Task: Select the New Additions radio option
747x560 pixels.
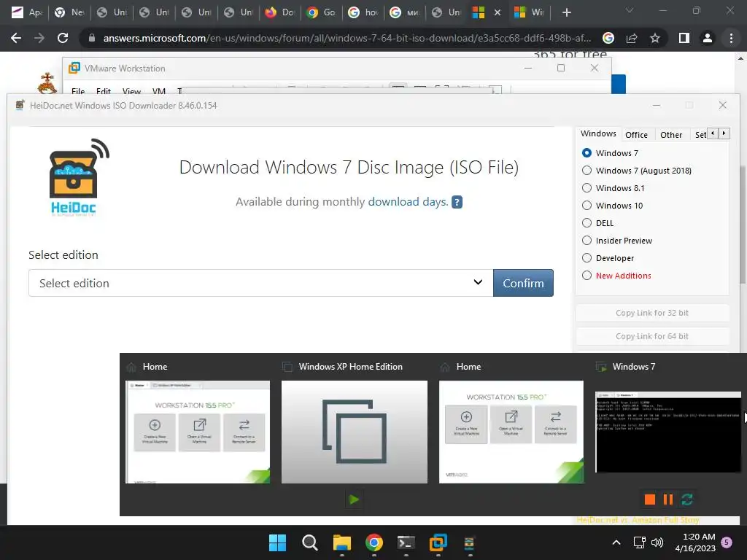Action: [x=587, y=276]
